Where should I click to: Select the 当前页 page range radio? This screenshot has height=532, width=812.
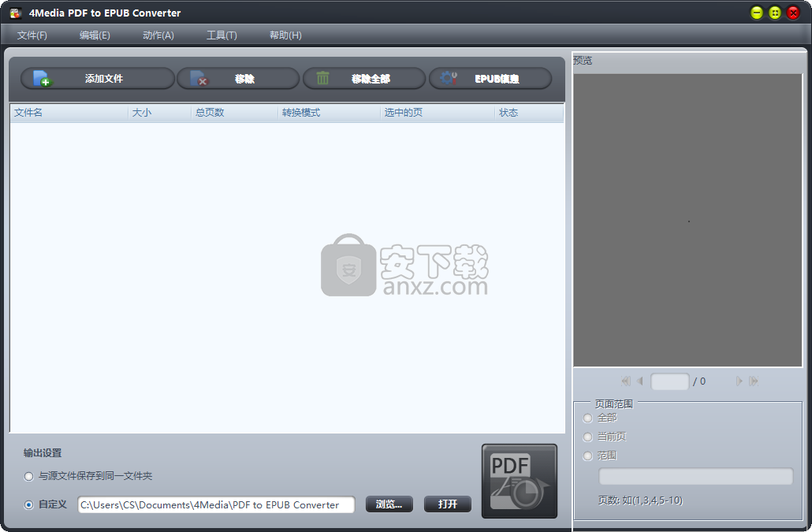[588, 437]
